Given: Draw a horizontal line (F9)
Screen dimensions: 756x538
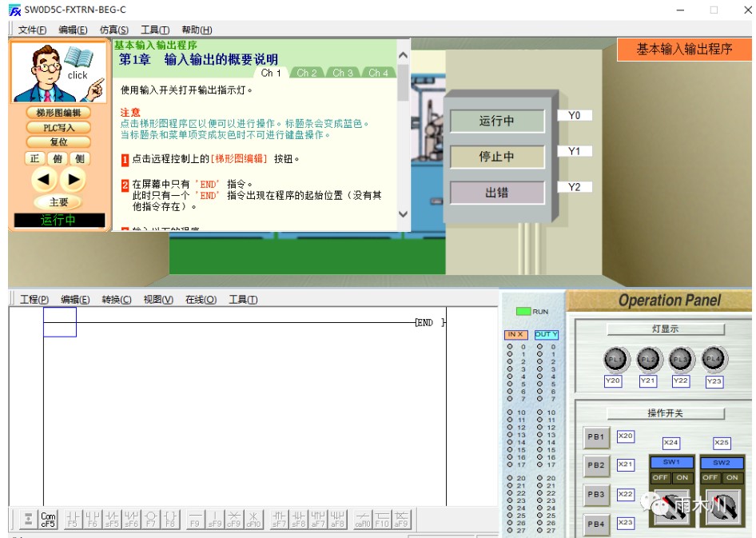Looking at the screenshot, I should pos(195,519).
